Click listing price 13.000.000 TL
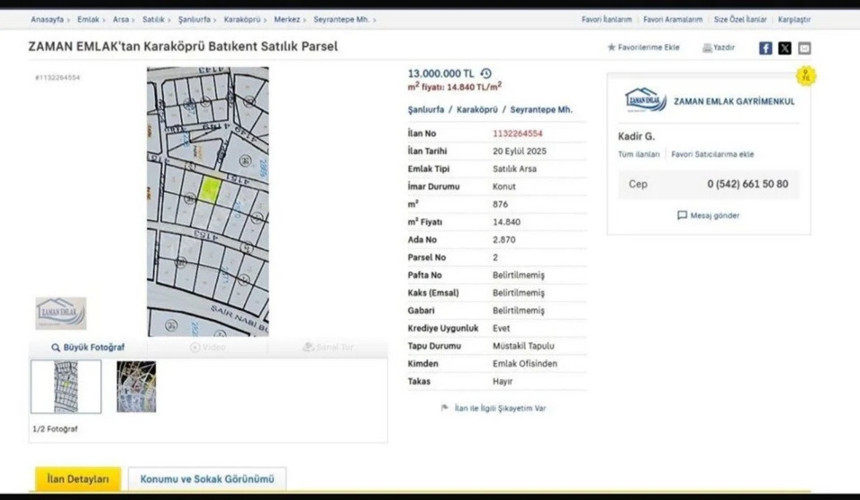Viewport: 860px width, 500px height. (x=440, y=73)
